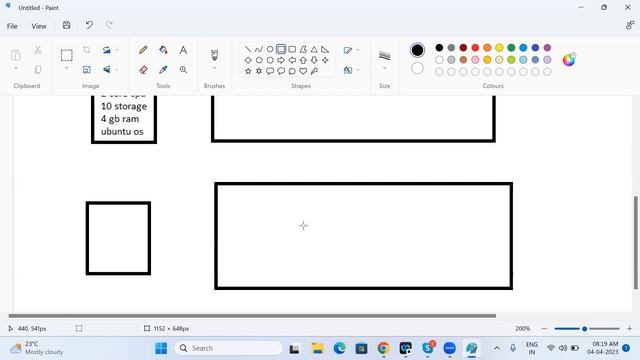Viewport: 640px width, 360px height.
Task: Click the horizontal scrollbar
Action: 252,316
